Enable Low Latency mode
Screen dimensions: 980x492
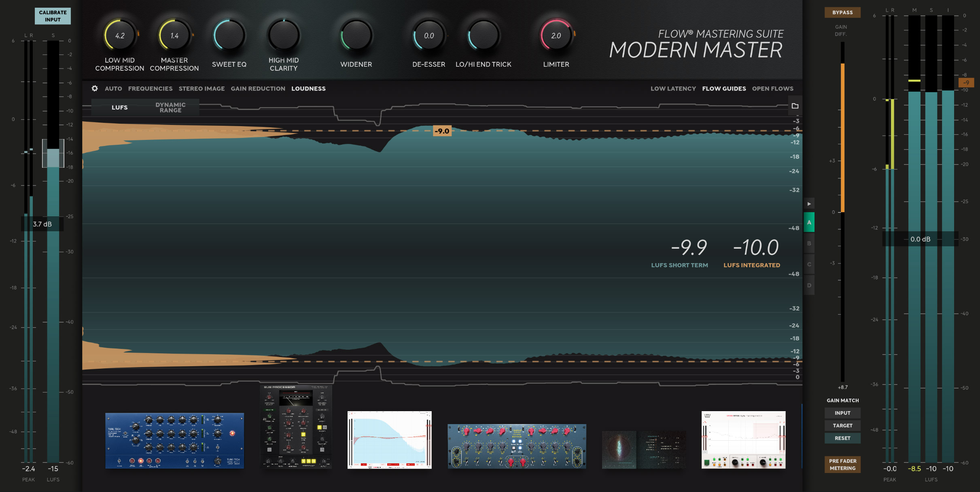click(x=673, y=89)
